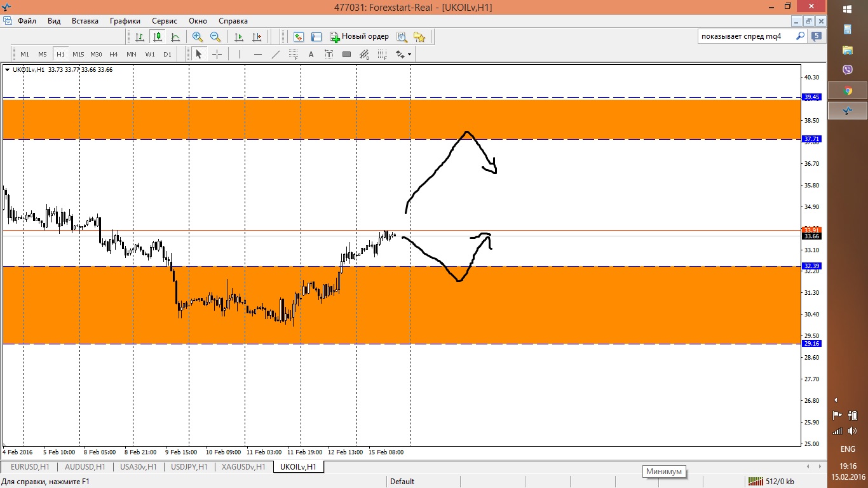
Task: Select the H1 timeframe
Action: [60, 55]
